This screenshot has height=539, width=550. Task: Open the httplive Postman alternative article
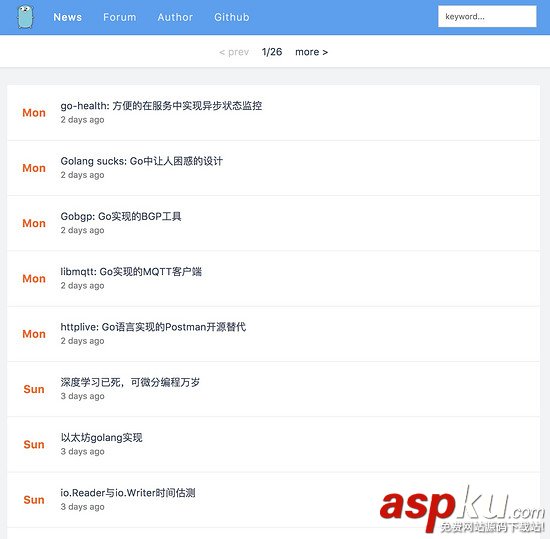tap(153, 327)
